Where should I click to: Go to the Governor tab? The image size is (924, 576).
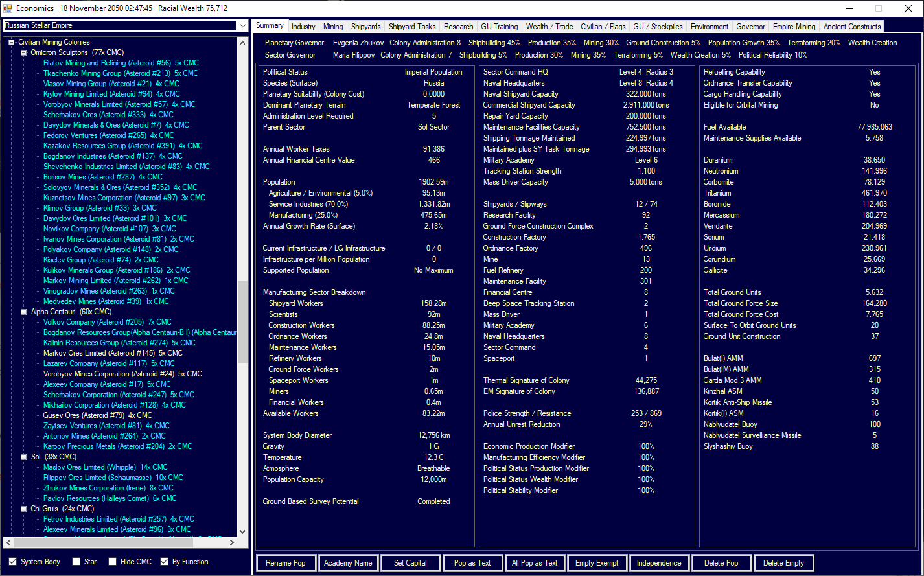coord(751,27)
